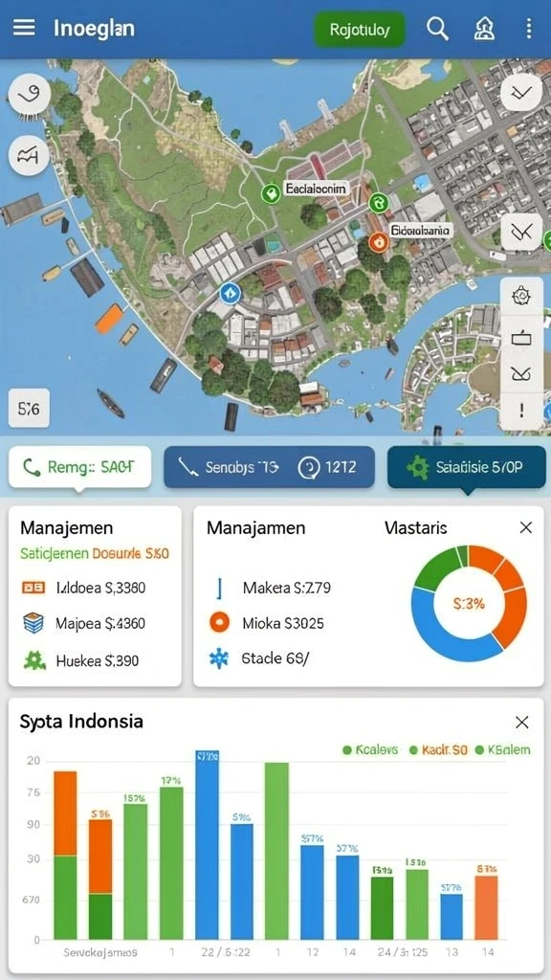Viewport: 551px width, 980px height.
Task: Collapse map with top-right chevron button
Action: click(521, 93)
